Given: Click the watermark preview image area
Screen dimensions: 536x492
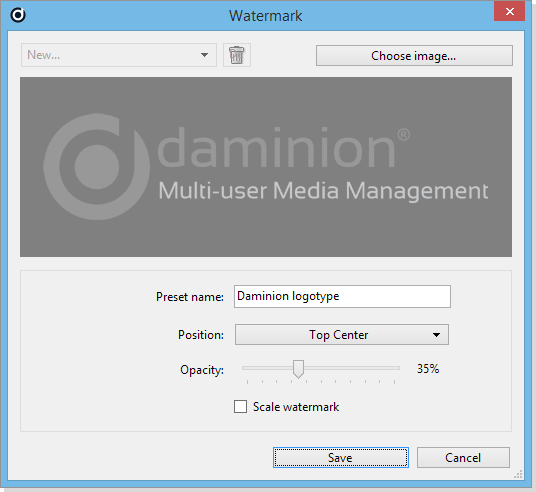Looking at the screenshot, I should click(x=266, y=167).
